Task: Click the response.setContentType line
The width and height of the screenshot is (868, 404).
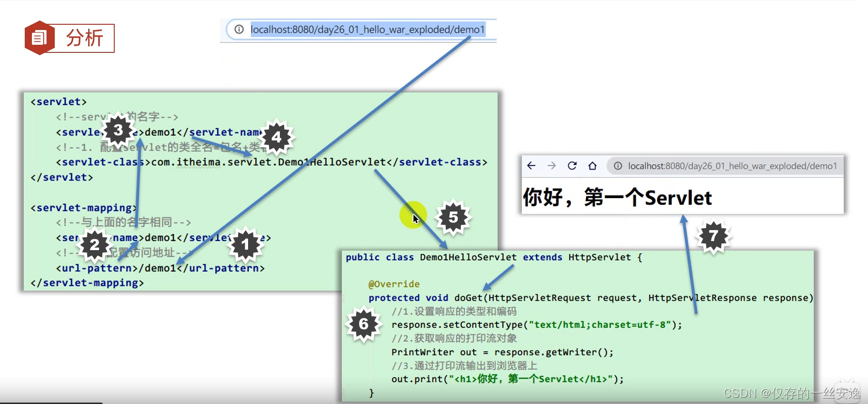Action: [537, 325]
